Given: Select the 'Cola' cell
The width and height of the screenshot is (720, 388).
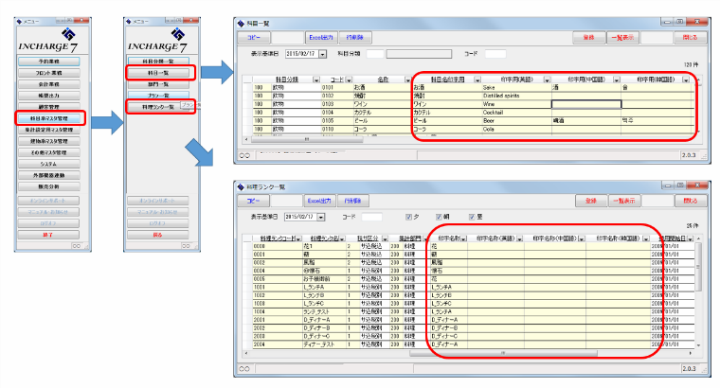Looking at the screenshot, I should tap(517, 129).
